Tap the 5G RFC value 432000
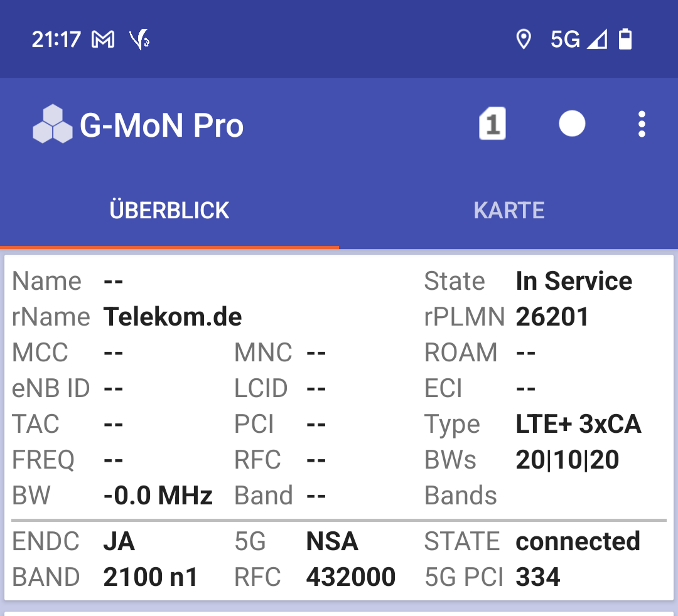The image size is (678, 616). tap(351, 576)
